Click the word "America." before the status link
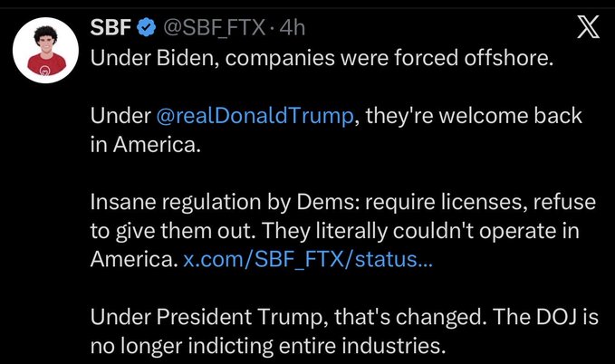Image resolution: width=615 pixels, height=364 pixels. pos(132,260)
